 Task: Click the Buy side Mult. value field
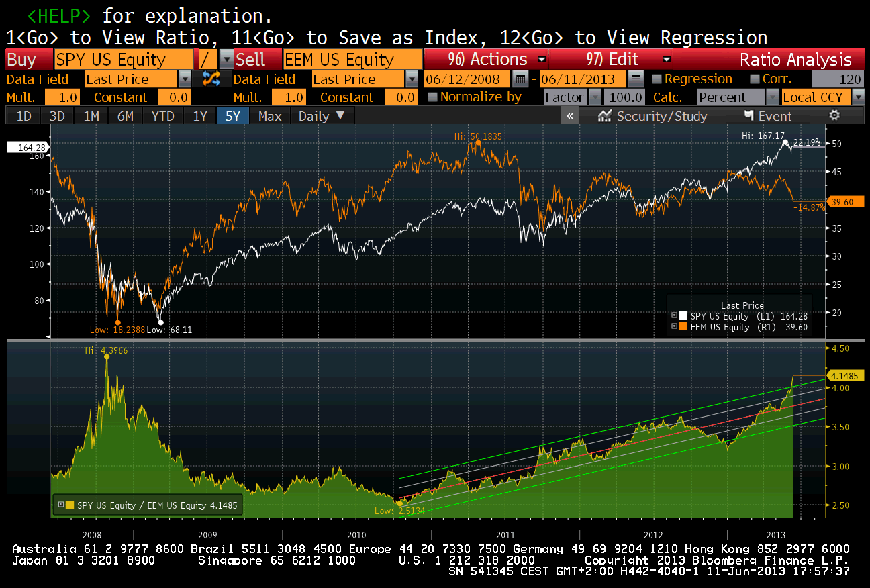point(62,97)
